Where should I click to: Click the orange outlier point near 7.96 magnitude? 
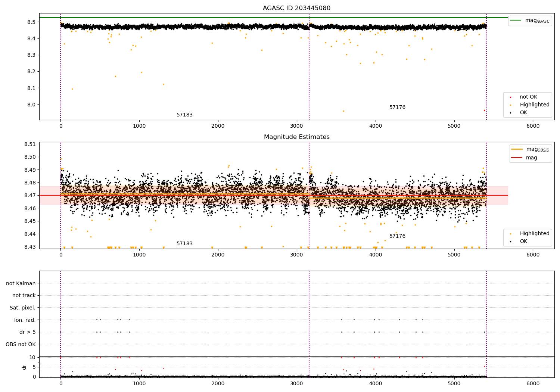click(x=343, y=111)
